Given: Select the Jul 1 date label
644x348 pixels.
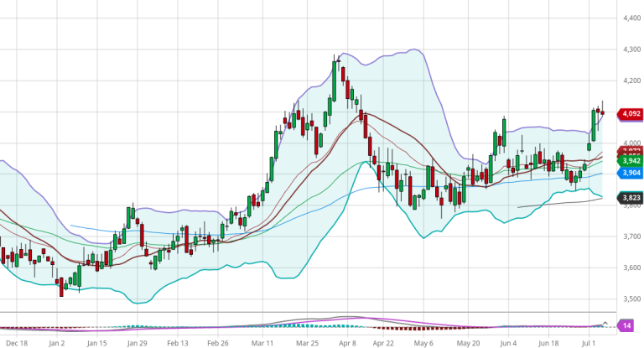Looking at the screenshot, I should tap(587, 343).
